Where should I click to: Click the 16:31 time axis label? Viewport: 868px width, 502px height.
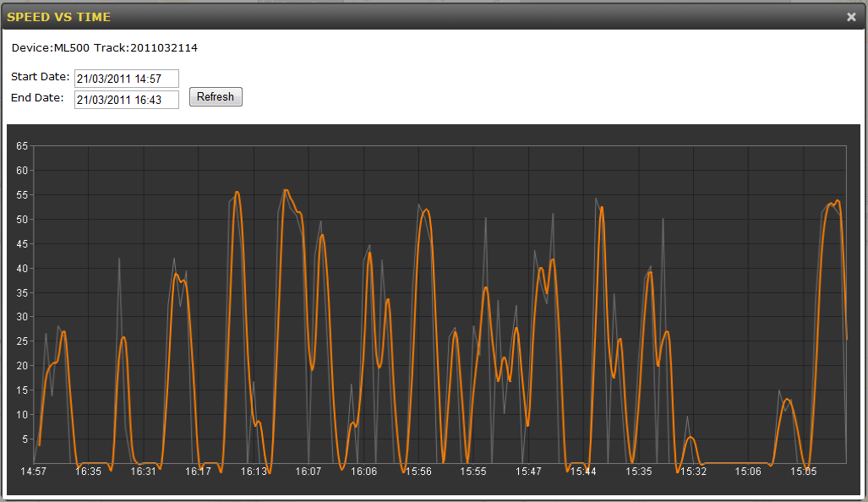[x=144, y=472]
